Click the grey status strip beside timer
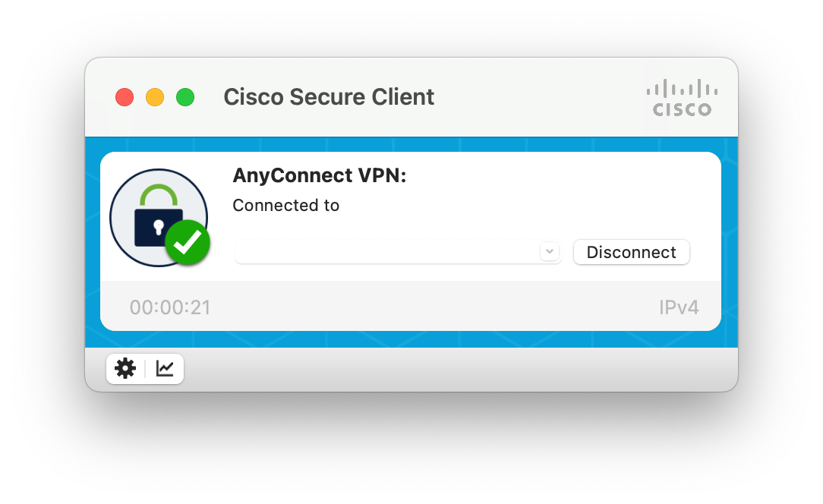Viewport: 823px width, 504px height. pos(434,307)
